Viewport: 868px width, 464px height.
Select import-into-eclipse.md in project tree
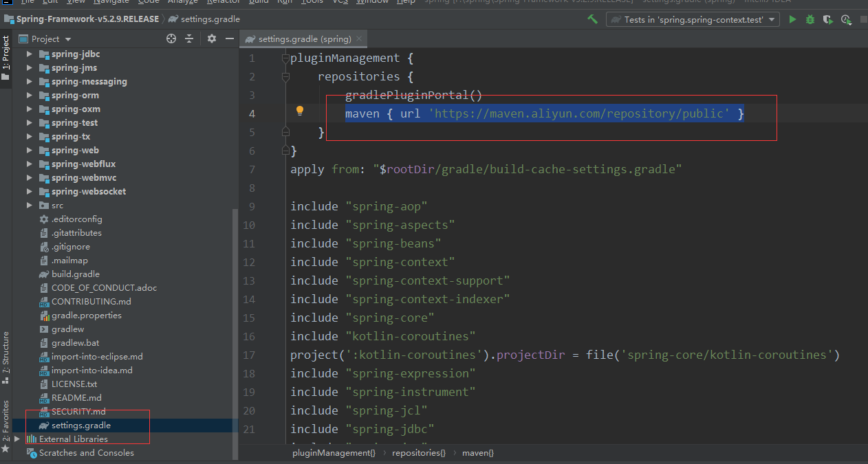97,356
